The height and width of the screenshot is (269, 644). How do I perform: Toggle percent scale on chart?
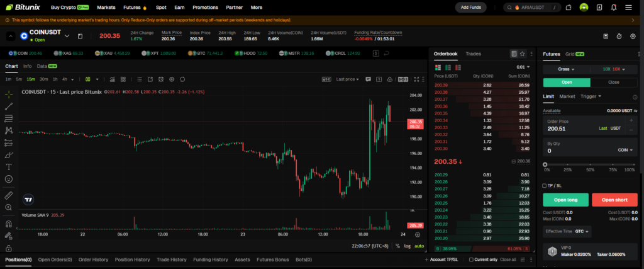[x=397, y=246]
